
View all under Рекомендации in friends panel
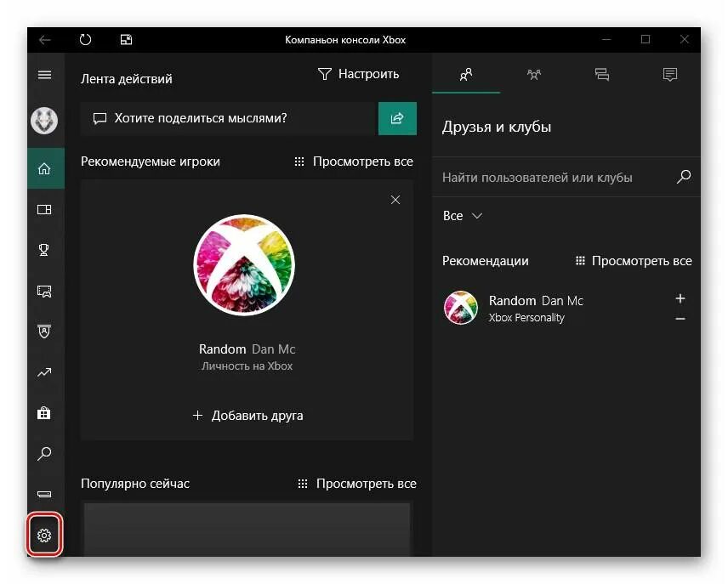click(x=634, y=261)
